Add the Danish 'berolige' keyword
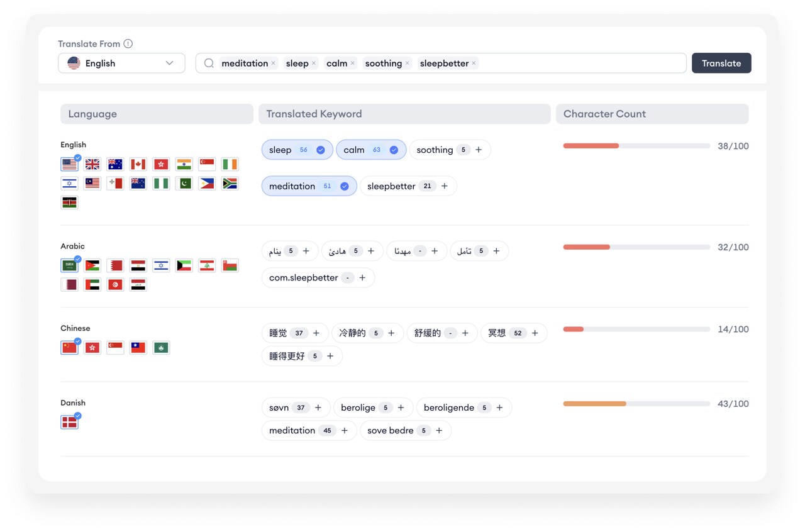 pyautogui.click(x=401, y=407)
